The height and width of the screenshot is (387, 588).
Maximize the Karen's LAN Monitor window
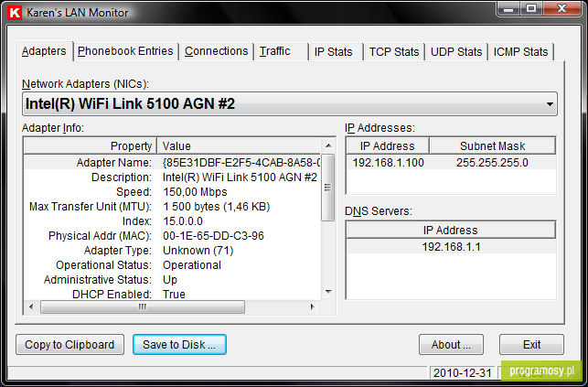click(531, 8)
